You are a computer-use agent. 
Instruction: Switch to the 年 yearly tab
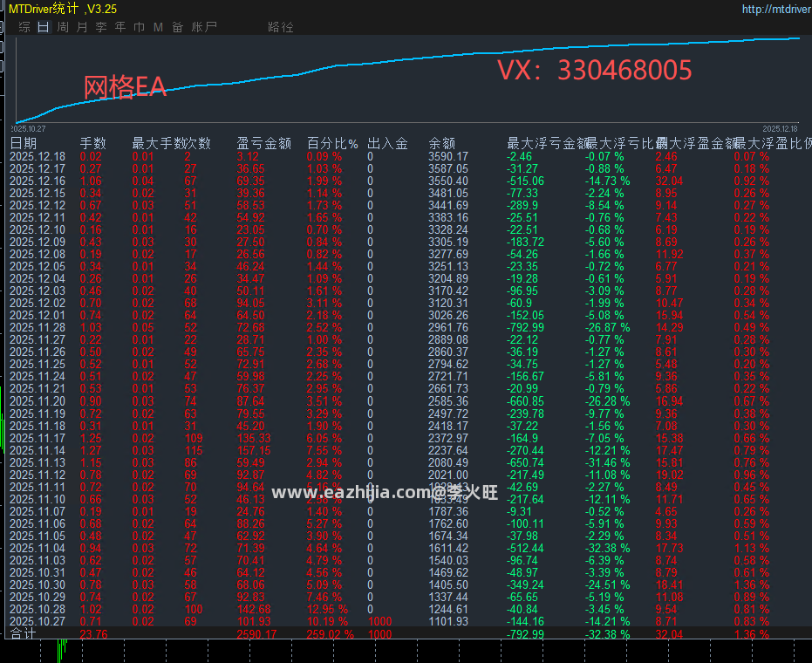tap(120, 27)
